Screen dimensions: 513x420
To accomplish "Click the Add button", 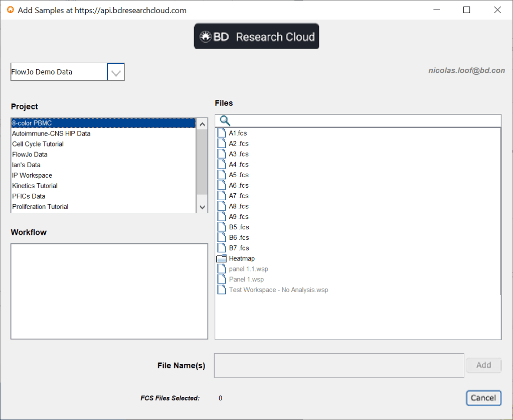I will (x=483, y=365).
